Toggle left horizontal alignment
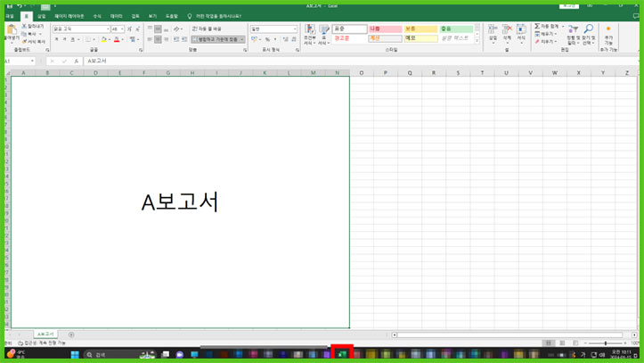The width and height of the screenshot is (644, 363). (x=150, y=39)
